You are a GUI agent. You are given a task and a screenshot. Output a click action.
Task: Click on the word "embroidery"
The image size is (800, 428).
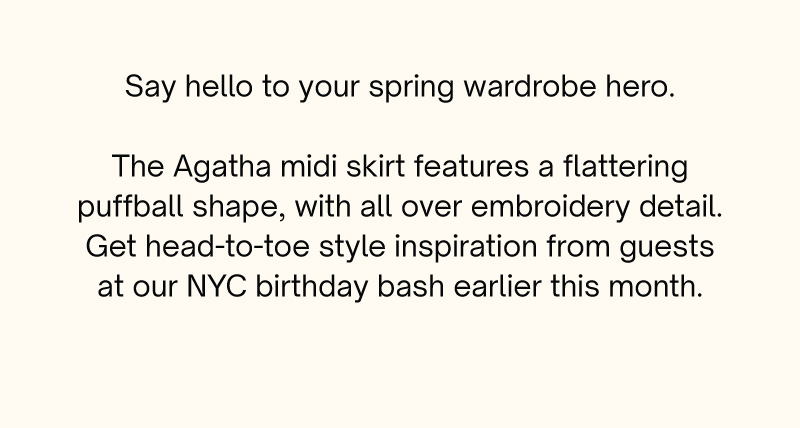tap(549, 208)
